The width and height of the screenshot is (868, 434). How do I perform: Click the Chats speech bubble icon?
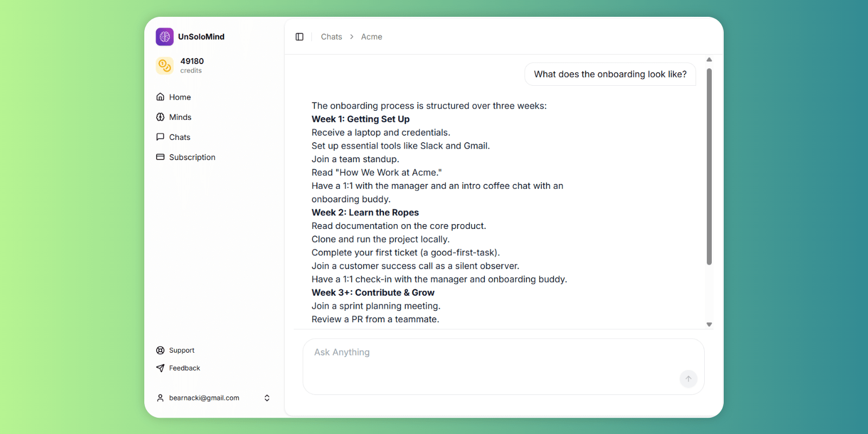tap(161, 137)
